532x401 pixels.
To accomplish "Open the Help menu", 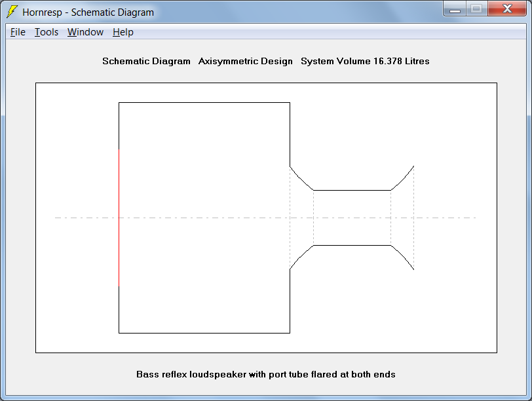I will [x=123, y=32].
